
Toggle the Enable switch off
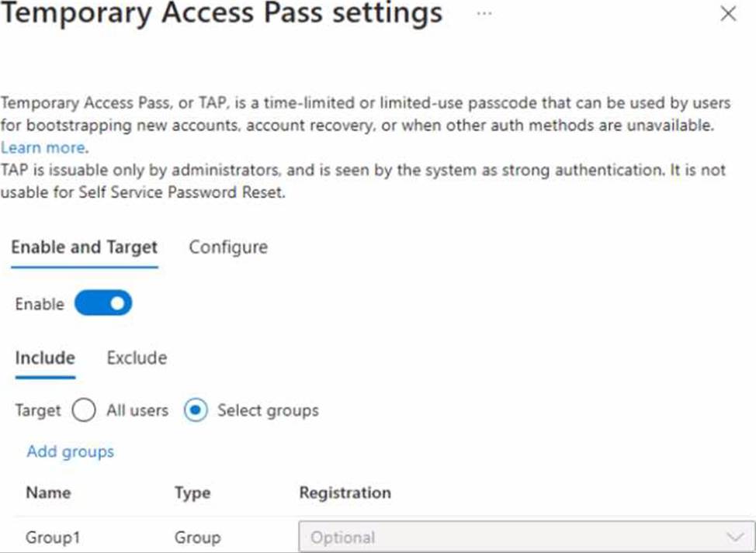click(x=103, y=304)
